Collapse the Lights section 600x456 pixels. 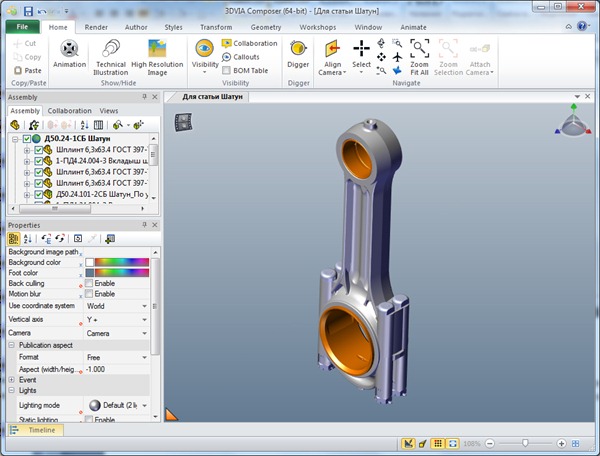point(11,391)
